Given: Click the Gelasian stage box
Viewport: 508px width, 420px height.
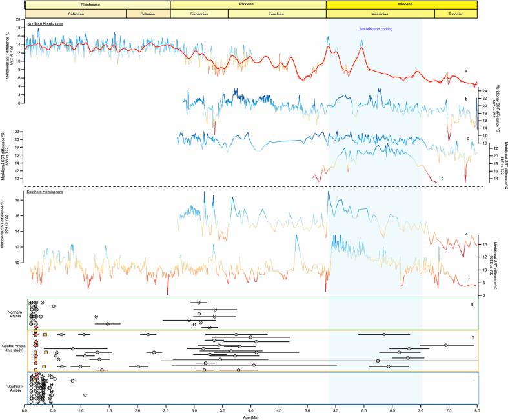Looking at the screenshot, I should tap(148, 14).
